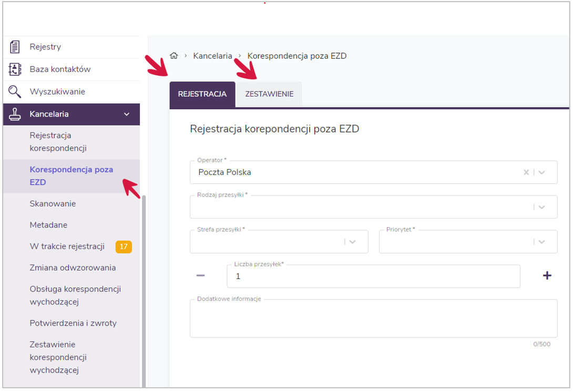Switch to the ZESTAWIENIE tab
The height and width of the screenshot is (392, 574).
coord(269,94)
